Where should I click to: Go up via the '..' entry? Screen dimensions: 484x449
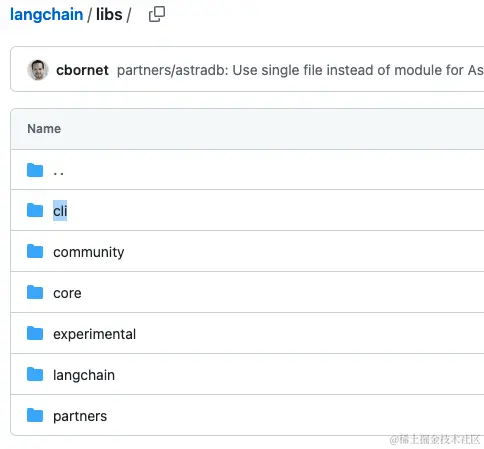point(58,173)
